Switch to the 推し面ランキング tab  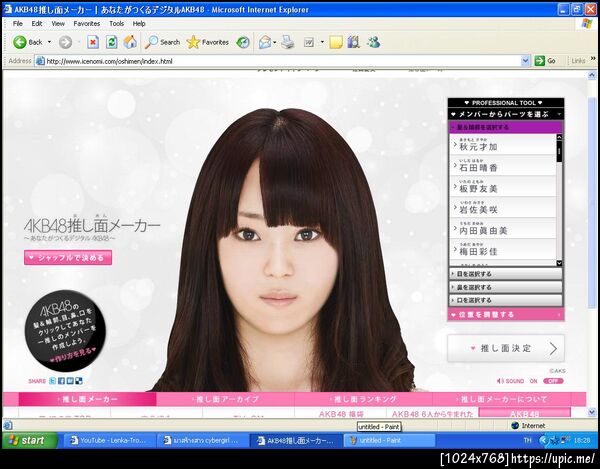tap(363, 399)
